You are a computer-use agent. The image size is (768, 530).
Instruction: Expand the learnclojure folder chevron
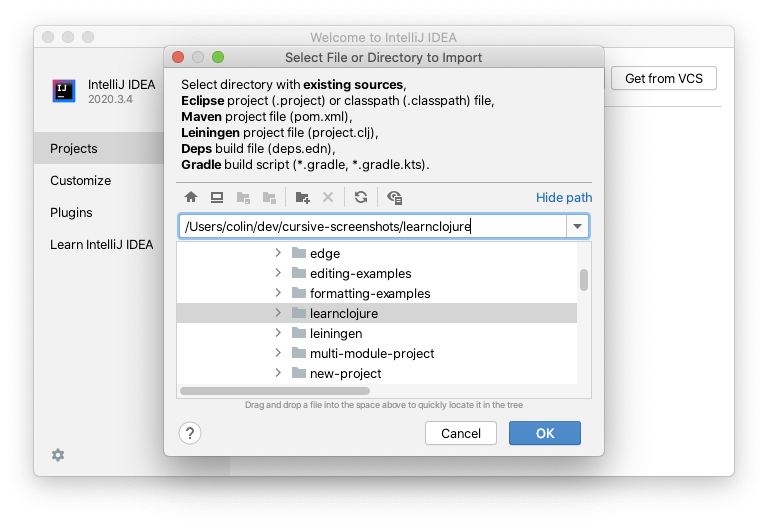pos(278,313)
